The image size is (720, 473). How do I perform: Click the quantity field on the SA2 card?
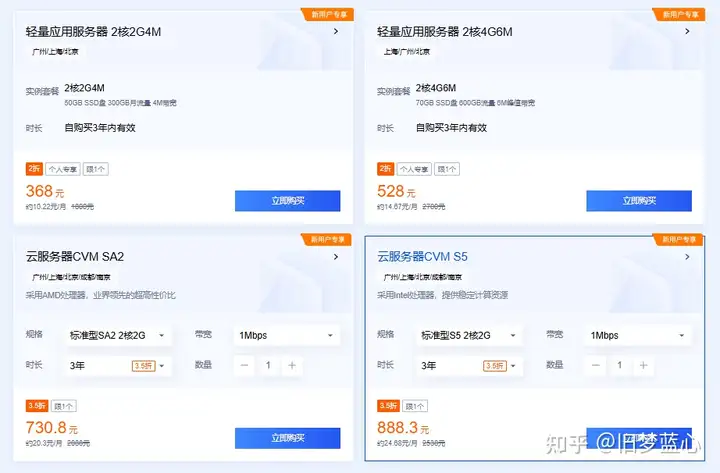pos(268,366)
